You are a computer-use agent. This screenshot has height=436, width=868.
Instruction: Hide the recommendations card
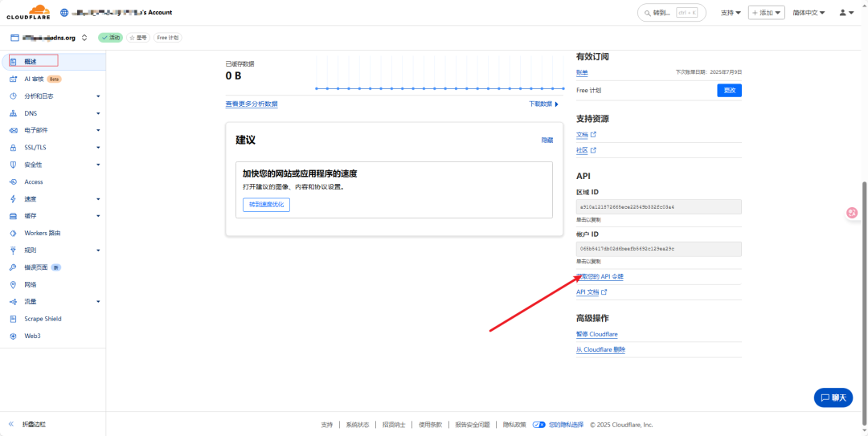[547, 141]
